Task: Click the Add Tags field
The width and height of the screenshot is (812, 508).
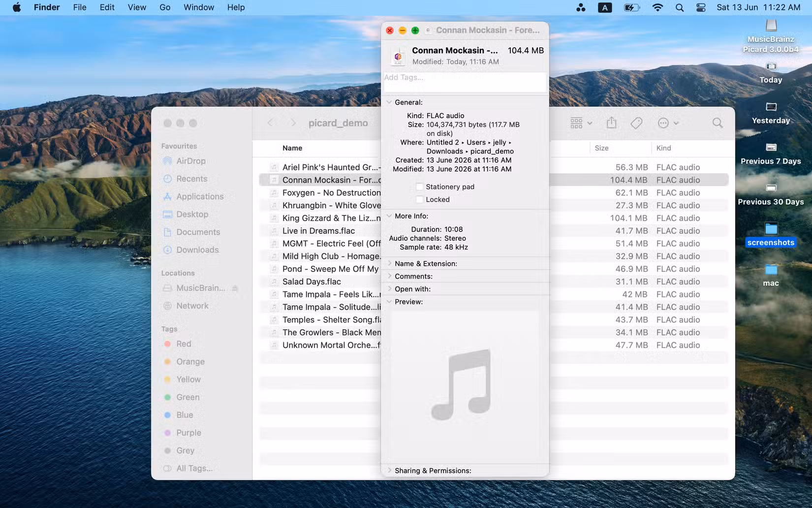Action: pos(465,82)
